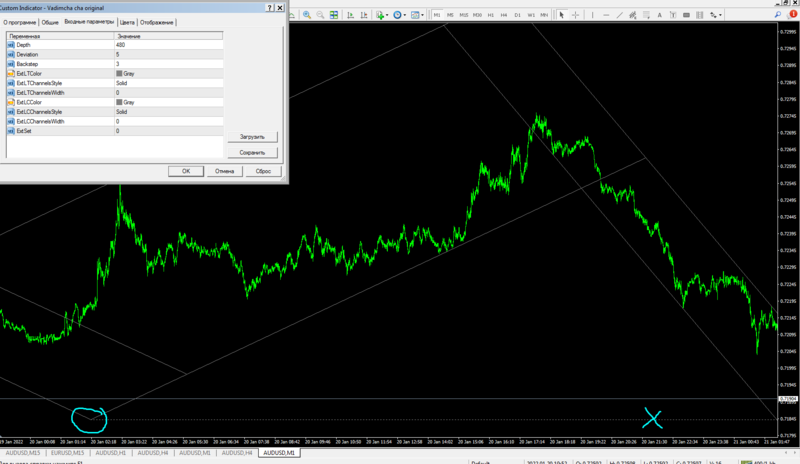Image resolution: width=800 pixels, height=464 pixels.
Task: Click the Загрузить load button
Action: point(252,137)
